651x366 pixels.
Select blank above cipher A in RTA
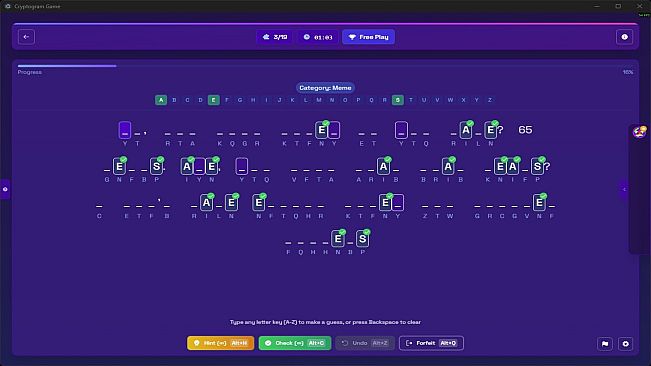tap(192, 130)
